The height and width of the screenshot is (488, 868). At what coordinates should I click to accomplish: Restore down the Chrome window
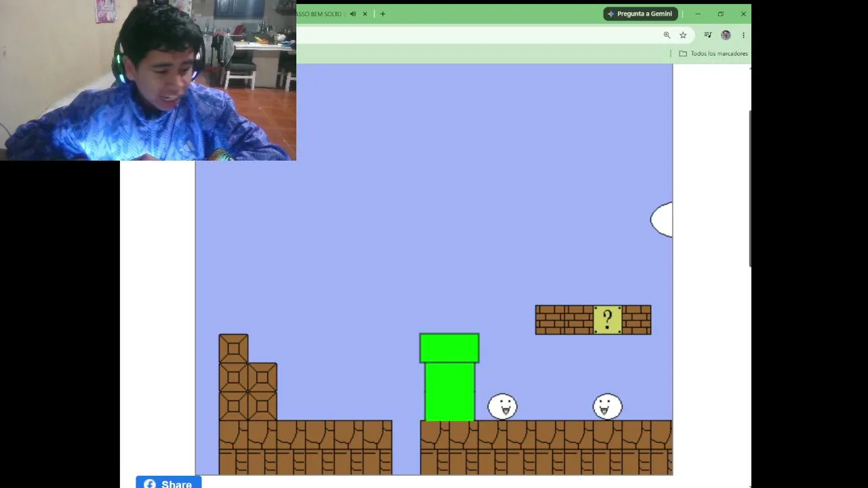click(721, 14)
